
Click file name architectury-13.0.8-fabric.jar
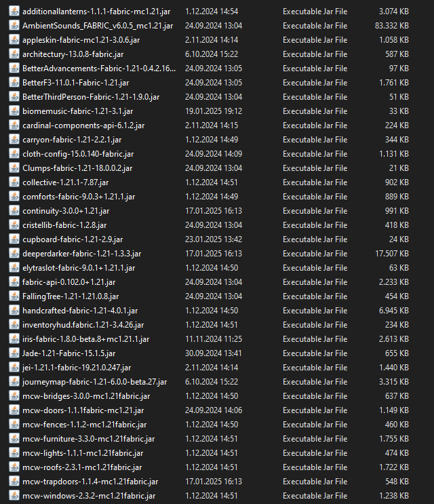[x=73, y=54]
